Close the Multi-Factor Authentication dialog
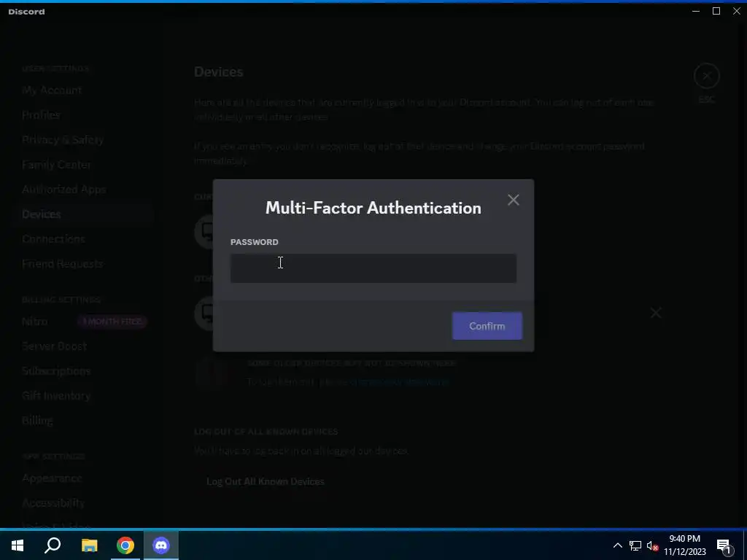Screen dimensions: 747x560 (x=513, y=200)
